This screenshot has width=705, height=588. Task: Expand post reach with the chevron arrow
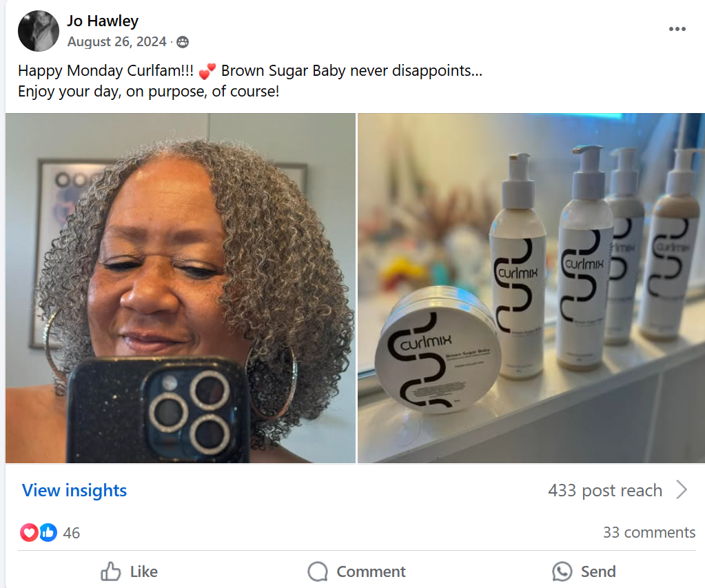[x=682, y=490]
